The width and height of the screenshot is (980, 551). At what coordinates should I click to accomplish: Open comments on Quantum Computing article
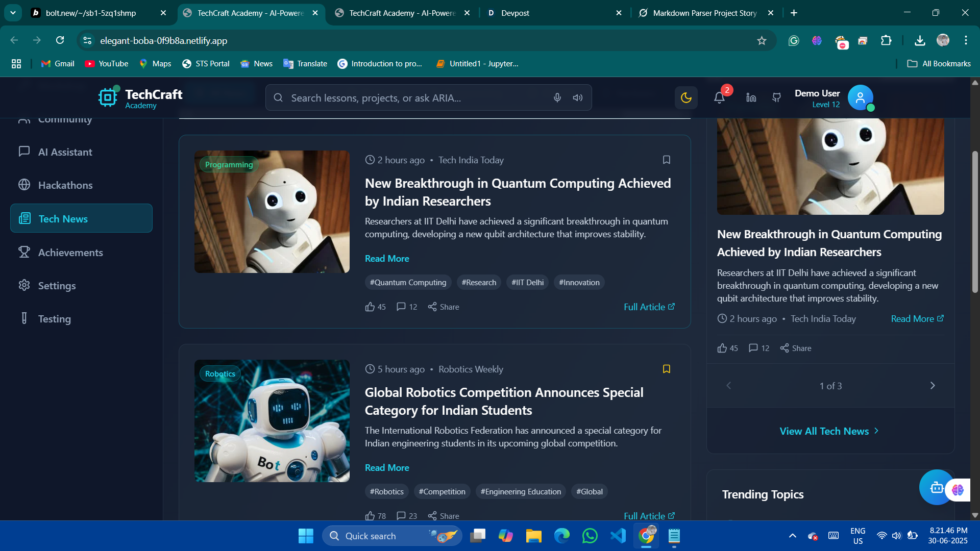click(407, 307)
